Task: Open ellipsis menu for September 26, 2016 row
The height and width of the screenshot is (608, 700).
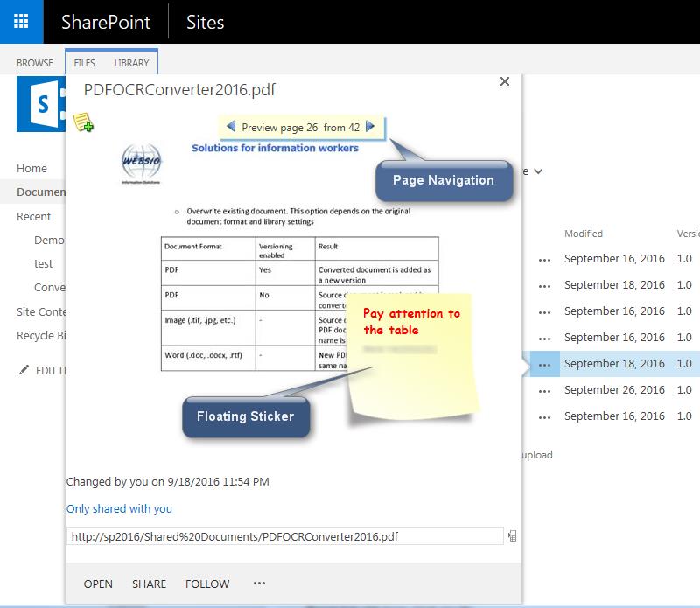Action: tap(545, 390)
